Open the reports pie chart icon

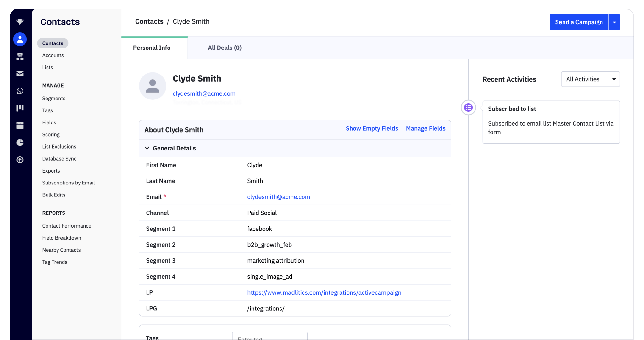click(x=20, y=143)
